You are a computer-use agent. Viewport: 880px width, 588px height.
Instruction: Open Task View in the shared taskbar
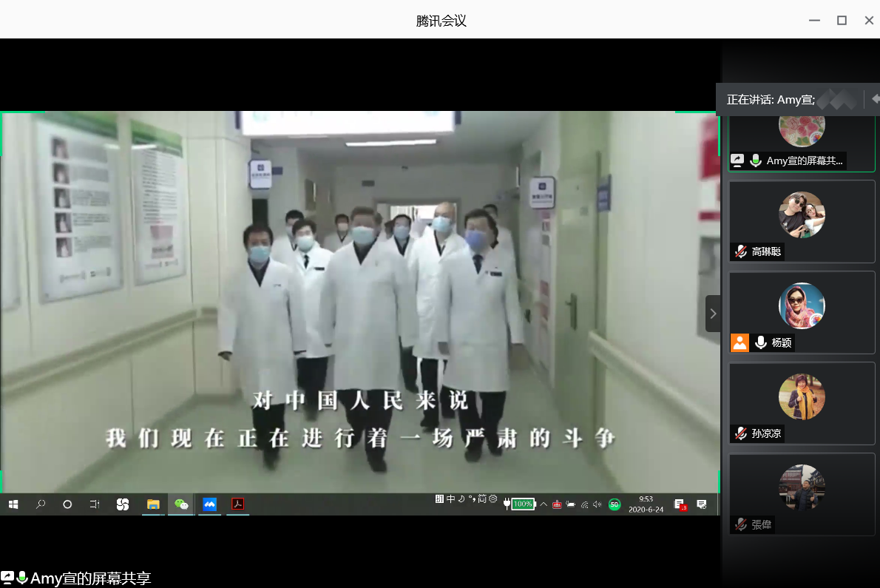coord(95,504)
